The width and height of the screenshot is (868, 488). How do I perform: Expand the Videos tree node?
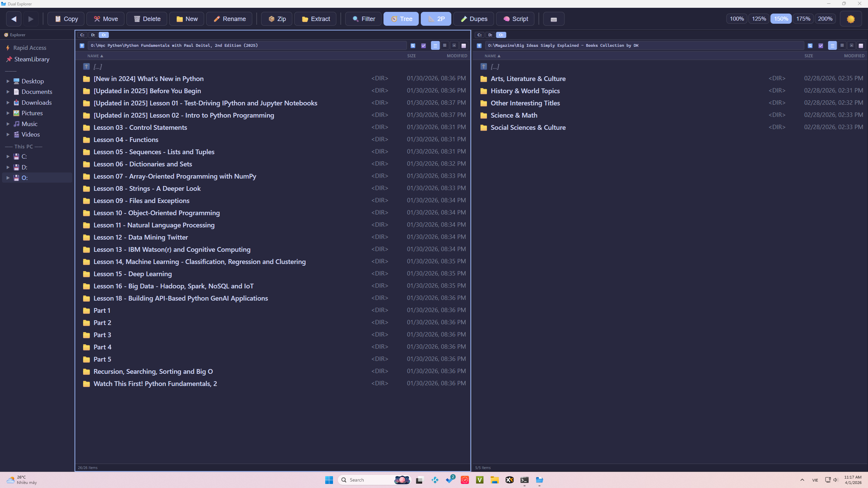(x=8, y=135)
